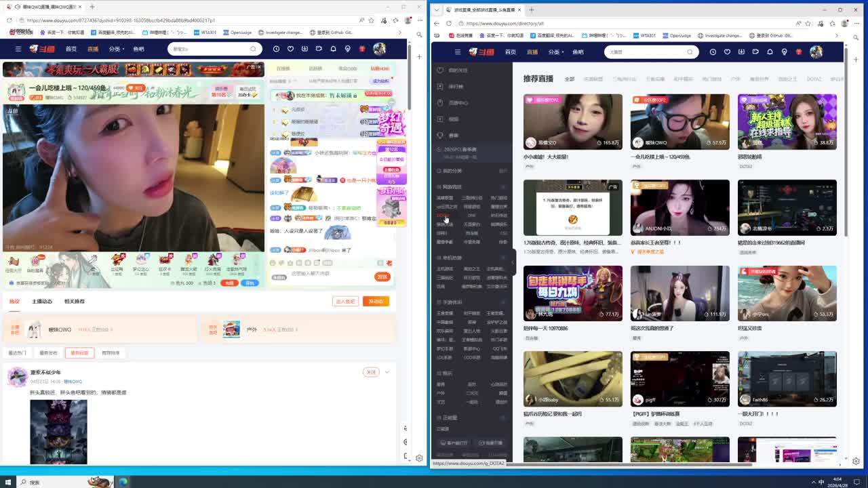Click the red gift icon in the right window header
The height and width of the screenshot is (488, 868).
pos(799,52)
